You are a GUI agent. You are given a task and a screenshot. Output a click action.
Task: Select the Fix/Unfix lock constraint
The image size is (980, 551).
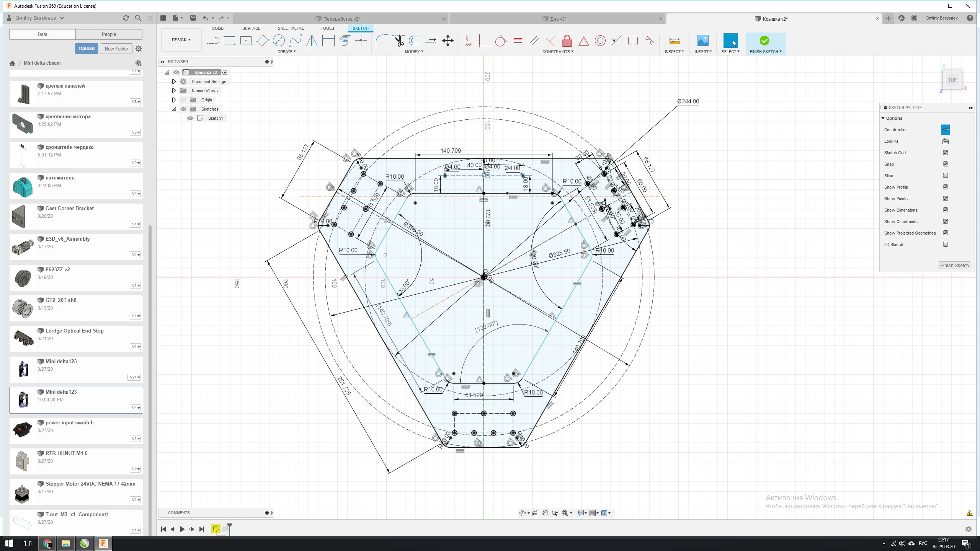(x=567, y=41)
